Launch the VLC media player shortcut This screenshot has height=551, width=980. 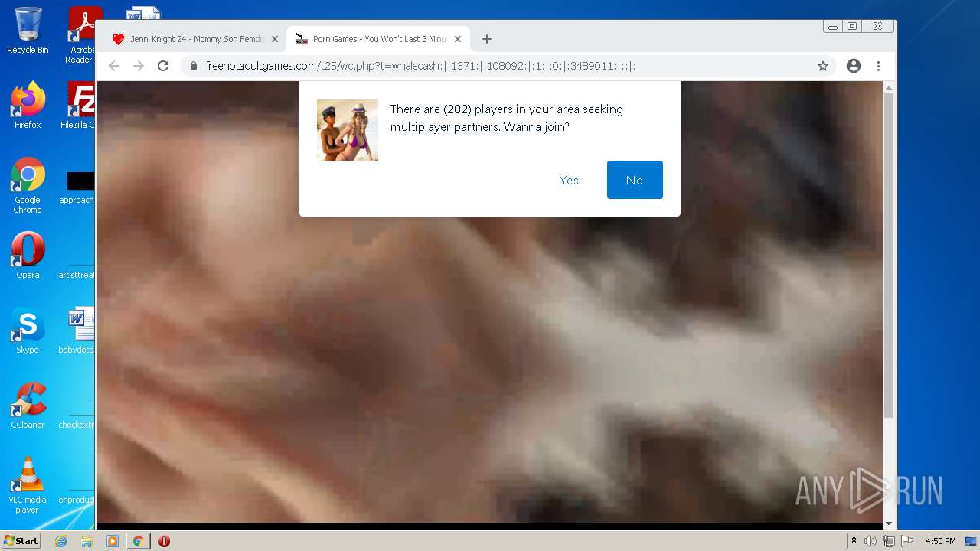click(x=28, y=485)
